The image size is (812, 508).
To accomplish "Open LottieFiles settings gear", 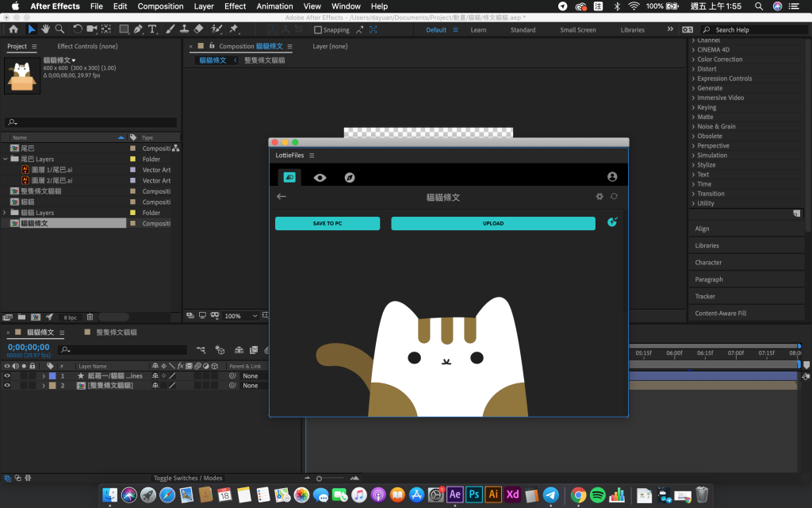I will coord(599,196).
